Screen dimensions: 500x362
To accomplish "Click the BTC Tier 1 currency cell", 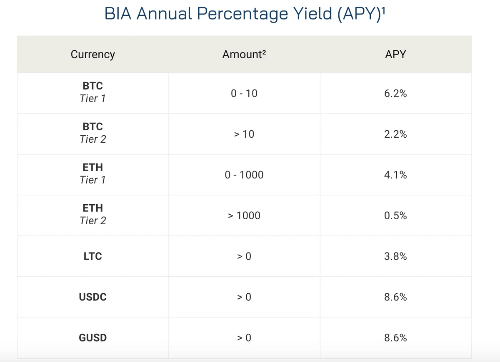I will (x=93, y=92).
